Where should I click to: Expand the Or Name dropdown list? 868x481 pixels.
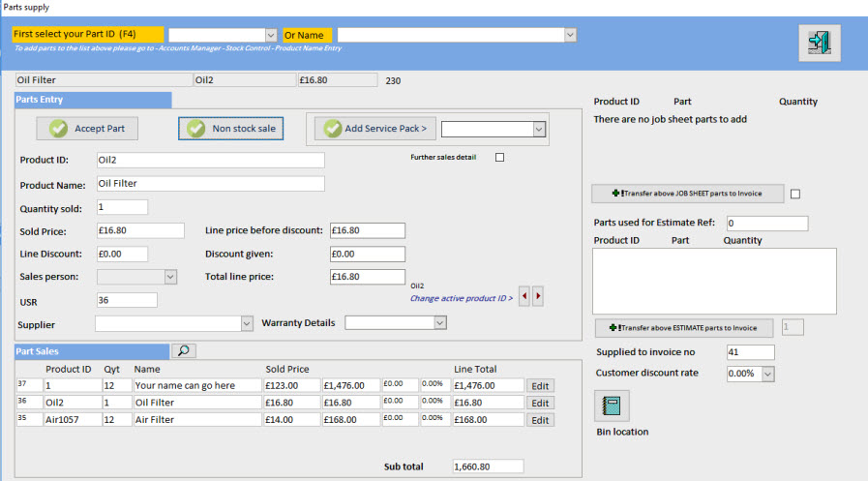point(570,35)
